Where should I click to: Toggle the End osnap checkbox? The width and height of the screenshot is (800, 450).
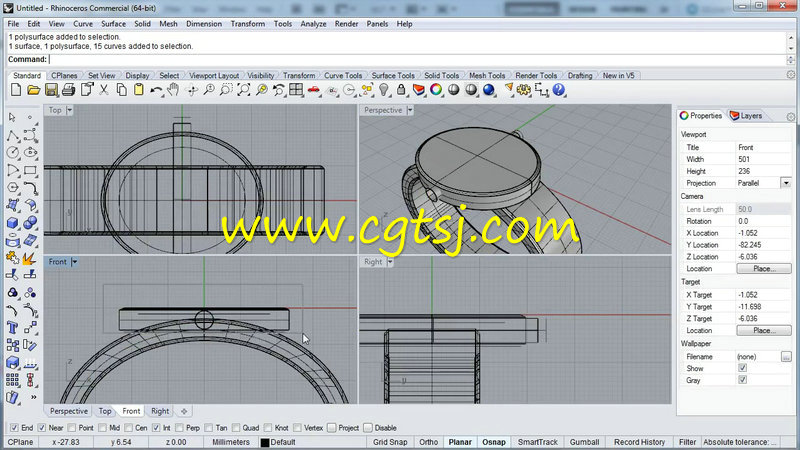14,428
